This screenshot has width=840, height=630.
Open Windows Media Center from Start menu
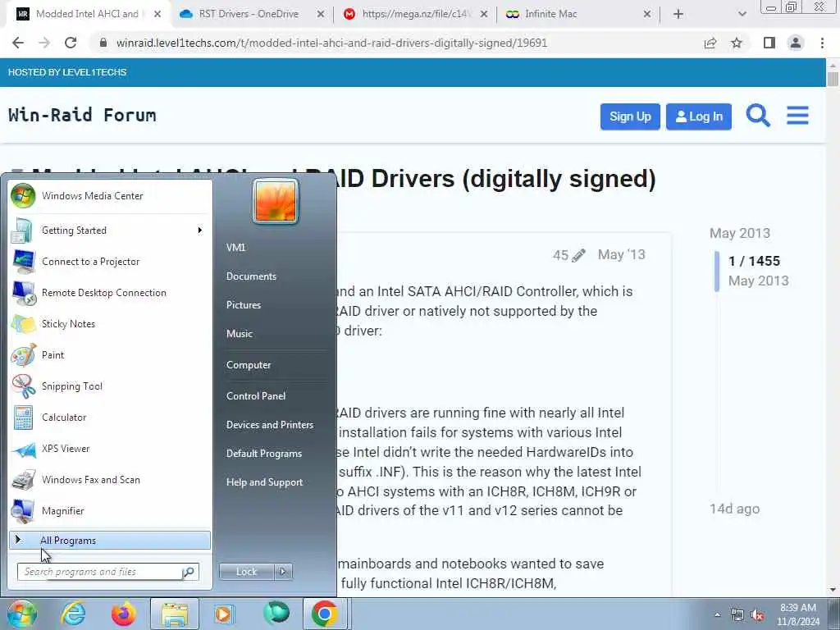[x=110, y=196]
